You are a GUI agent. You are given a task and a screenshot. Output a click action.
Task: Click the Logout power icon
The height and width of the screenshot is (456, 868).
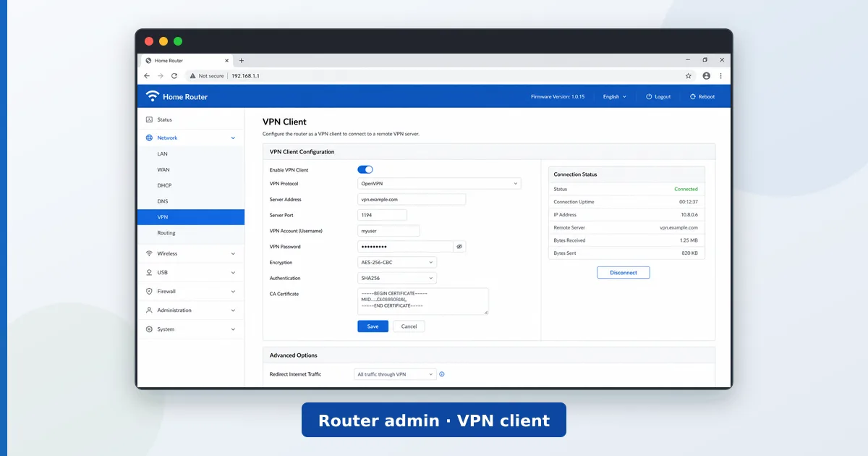(x=649, y=96)
